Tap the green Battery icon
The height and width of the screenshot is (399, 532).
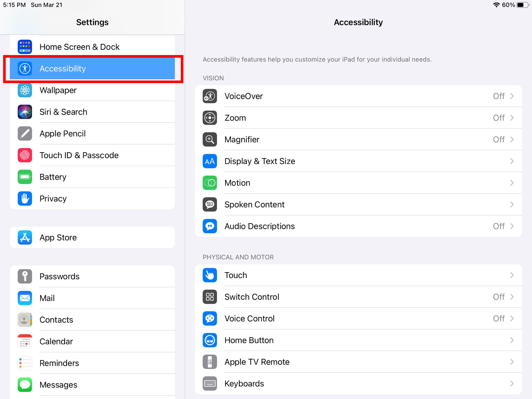pos(25,177)
